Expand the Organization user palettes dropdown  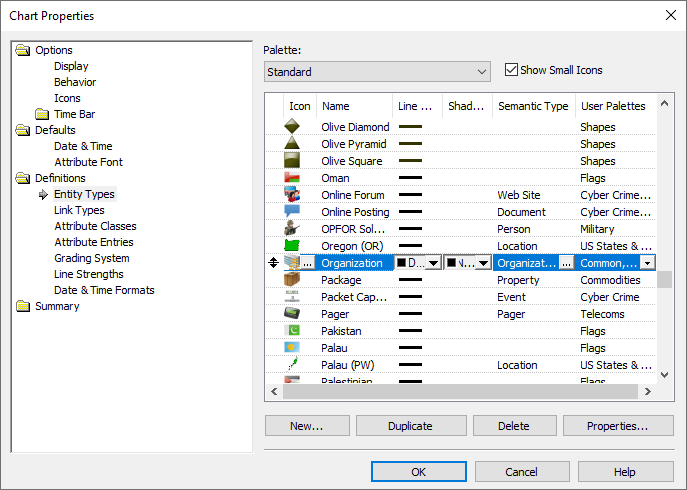pos(648,263)
